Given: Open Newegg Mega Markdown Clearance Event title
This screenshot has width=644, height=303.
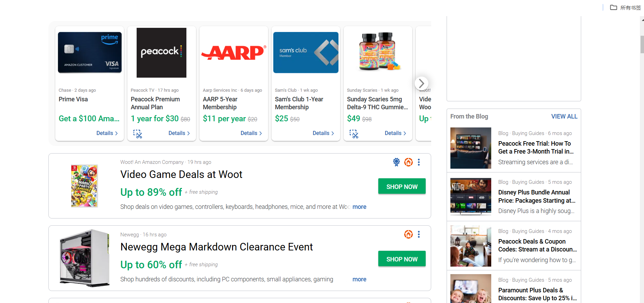Looking at the screenshot, I should coord(217,247).
